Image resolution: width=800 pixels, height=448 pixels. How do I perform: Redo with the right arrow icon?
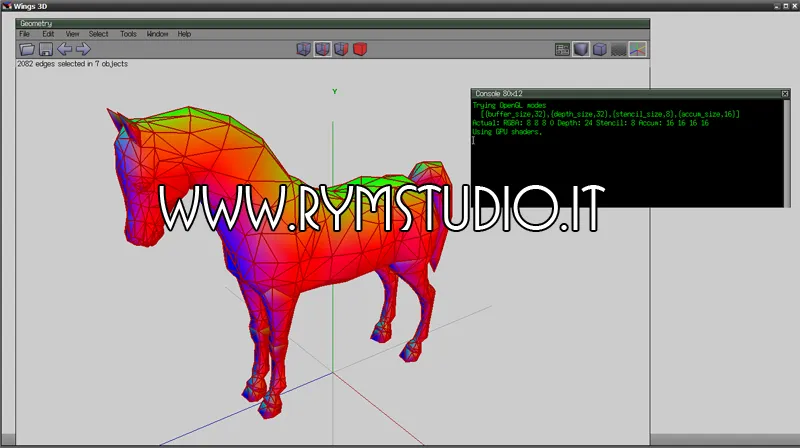click(x=83, y=49)
